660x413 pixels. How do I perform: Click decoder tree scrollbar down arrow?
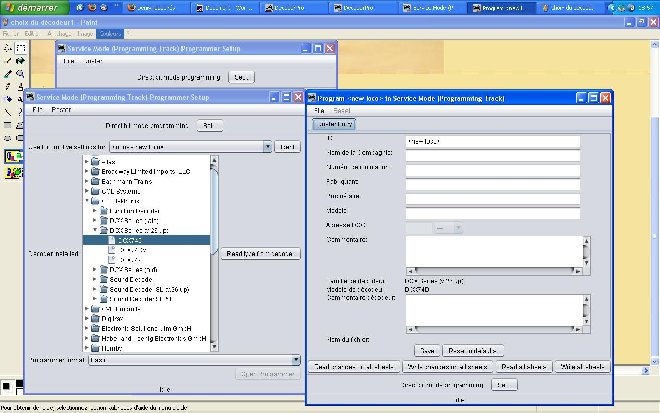(214, 347)
